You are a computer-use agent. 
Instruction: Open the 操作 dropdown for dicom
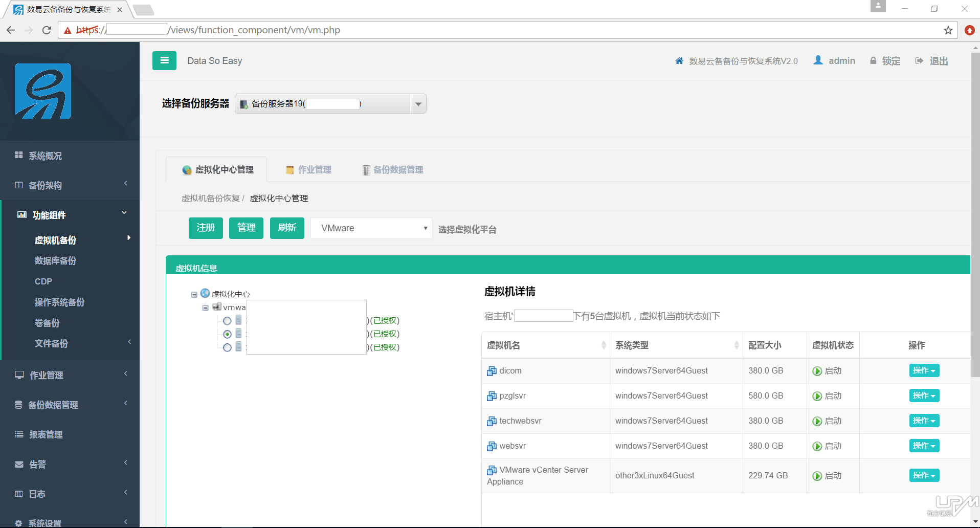point(924,370)
